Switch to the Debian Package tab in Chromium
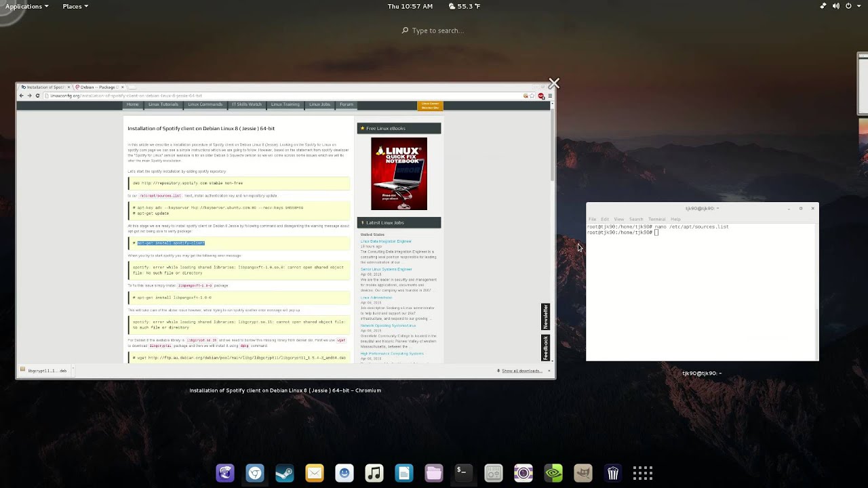This screenshot has width=868, height=488. [99, 87]
